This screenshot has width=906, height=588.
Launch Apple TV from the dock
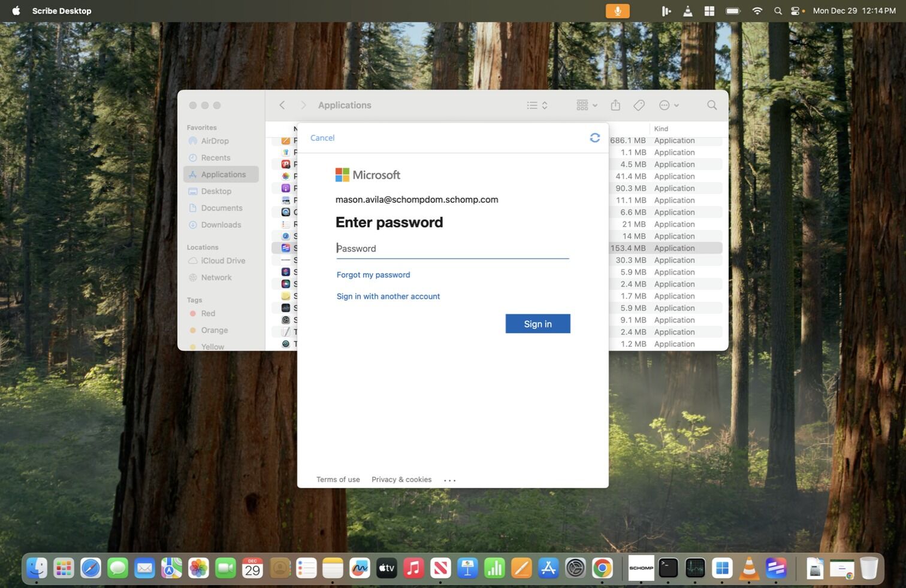pyautogui.click(x=386, y=568)
